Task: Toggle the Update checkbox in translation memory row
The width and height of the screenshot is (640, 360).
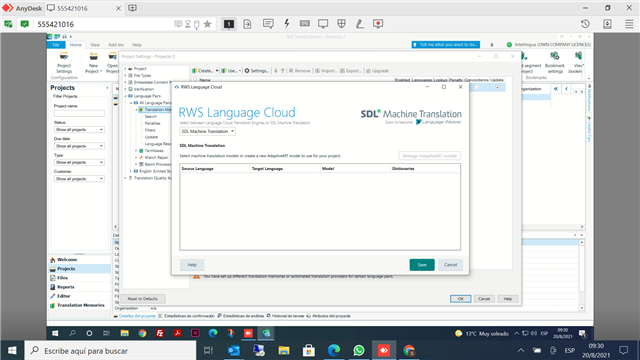Action: pos(497,87)
